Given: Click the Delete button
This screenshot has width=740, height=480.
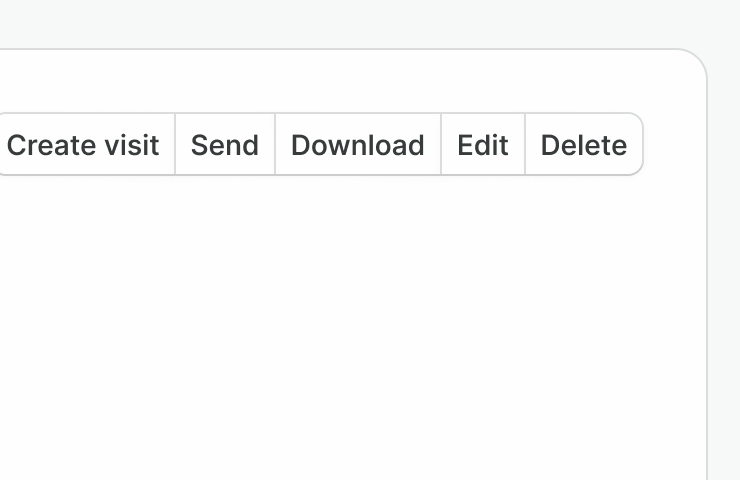Looking at the screenshot, I should [x=584, y=145].
